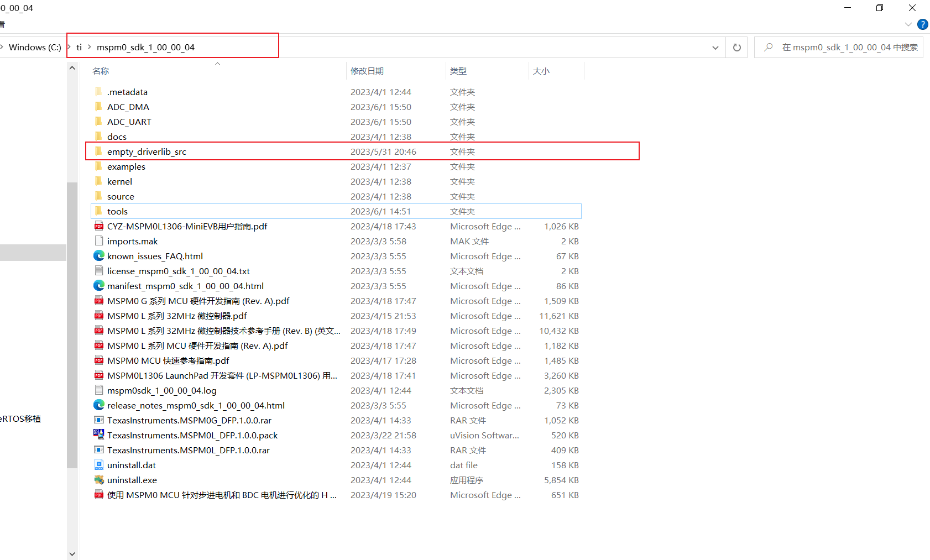Click the uVision Softwar... type cell
Screen dimensions: 930x560
[484, 435]
